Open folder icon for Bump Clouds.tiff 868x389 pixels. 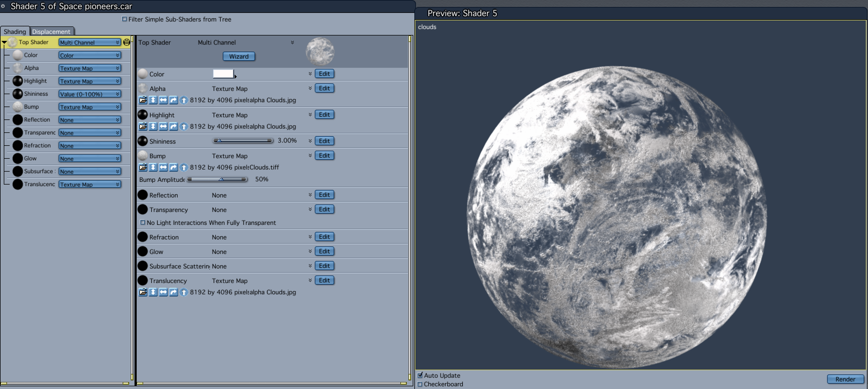(x=143, y=167)
